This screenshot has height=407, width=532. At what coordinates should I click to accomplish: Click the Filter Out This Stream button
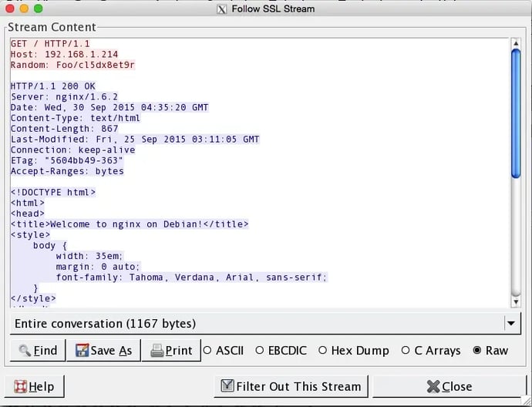point(290,386)
